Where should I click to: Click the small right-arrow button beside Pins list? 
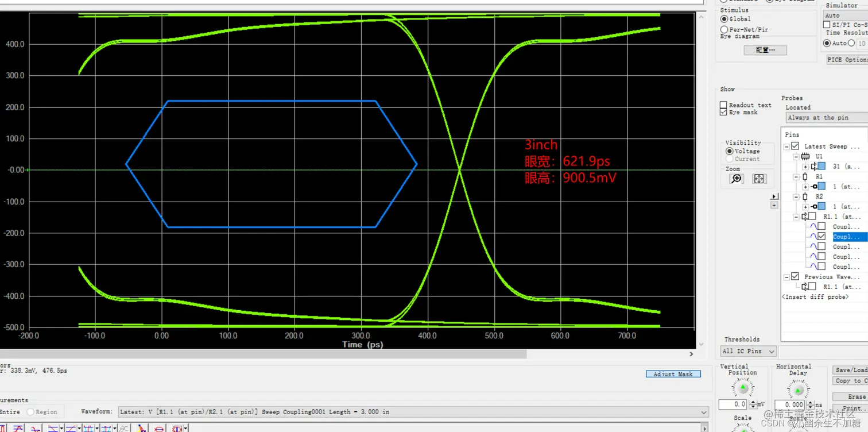(x=774, y=196)
